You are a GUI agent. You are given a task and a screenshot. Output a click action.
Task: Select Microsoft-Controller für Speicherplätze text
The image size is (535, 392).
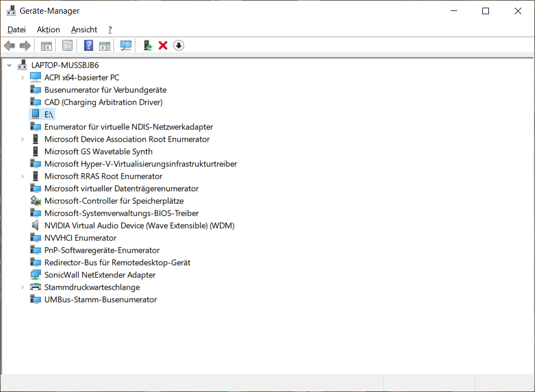[114, 201]
